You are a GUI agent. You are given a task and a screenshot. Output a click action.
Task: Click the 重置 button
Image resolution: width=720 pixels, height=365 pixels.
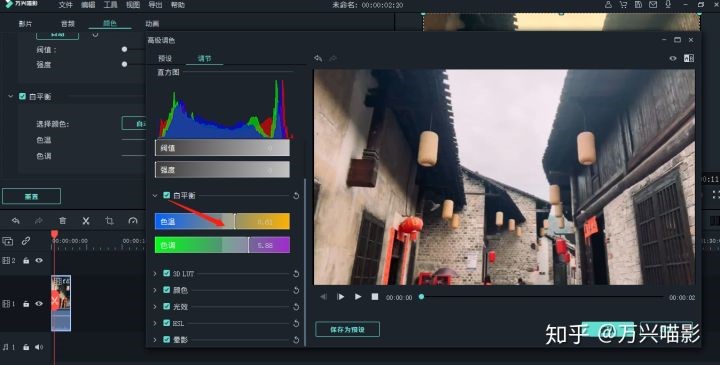click(31, 196)
